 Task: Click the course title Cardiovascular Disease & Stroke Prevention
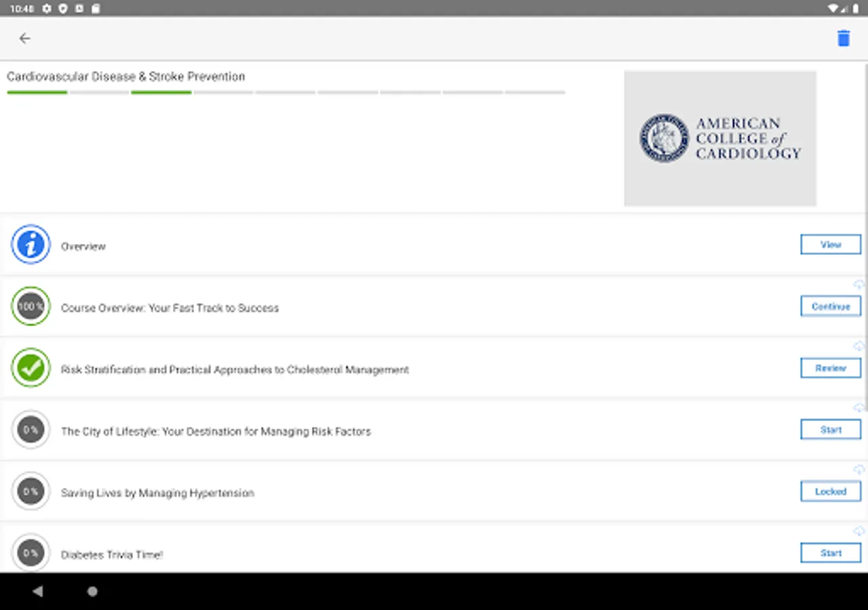(x=126, y=77)
